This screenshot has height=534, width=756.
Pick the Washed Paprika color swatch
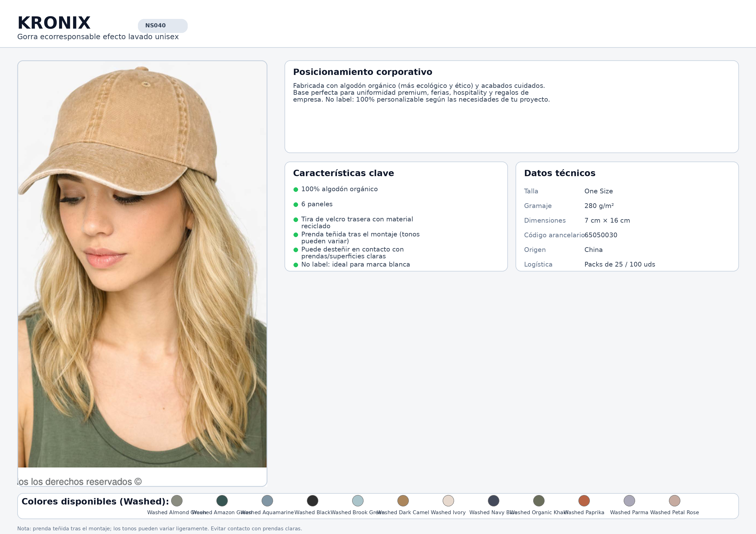(x=584, y=501)
